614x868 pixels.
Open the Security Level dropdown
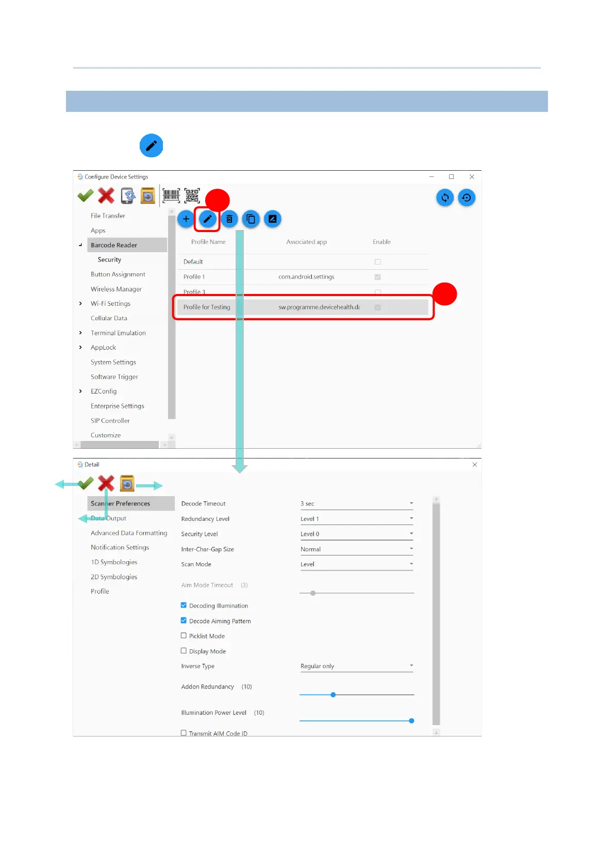click(357, 534)
